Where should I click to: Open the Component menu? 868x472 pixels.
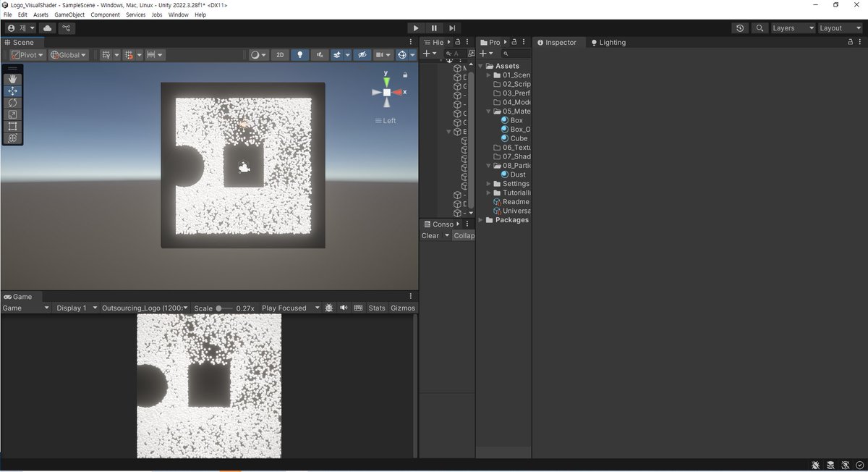pos(105,14)
